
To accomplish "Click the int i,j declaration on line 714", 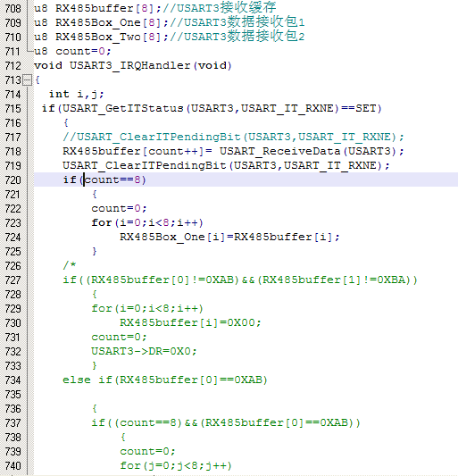I will coord(76,95).
